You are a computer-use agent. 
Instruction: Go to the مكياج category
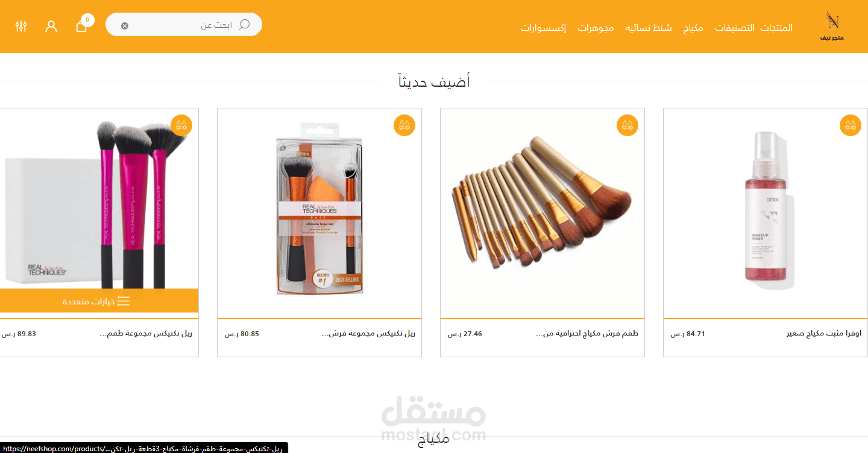693,28
